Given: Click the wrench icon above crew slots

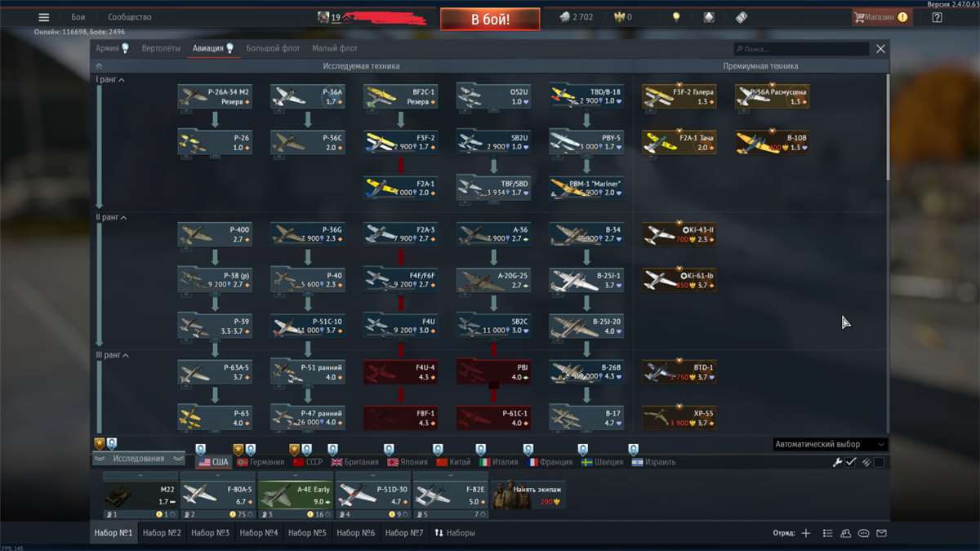Looking at the screenshot, I should (837, 462).
